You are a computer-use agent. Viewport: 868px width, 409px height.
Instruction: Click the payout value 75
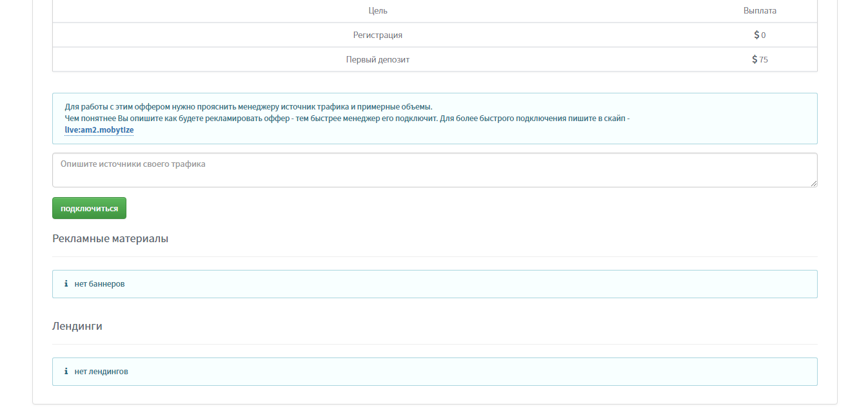coord(764,60)
